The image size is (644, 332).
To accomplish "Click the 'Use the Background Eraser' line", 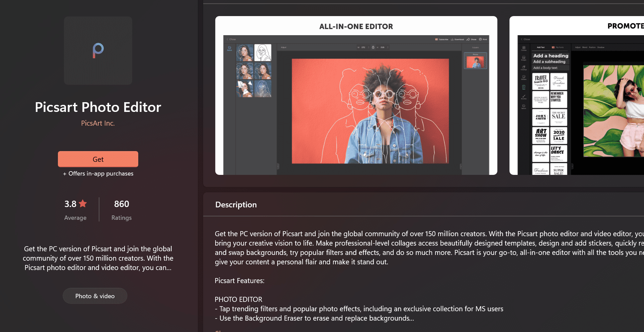I will point(314,318).
